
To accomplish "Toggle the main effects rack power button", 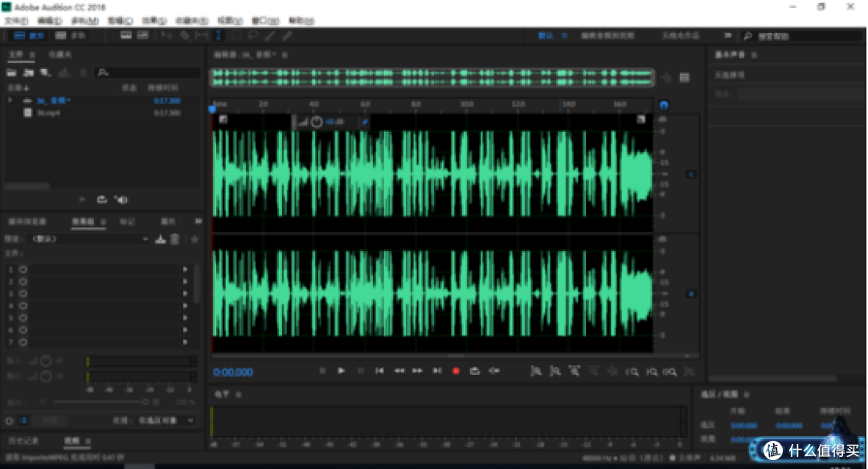I will pyautogui.click(x=9, y=421).
